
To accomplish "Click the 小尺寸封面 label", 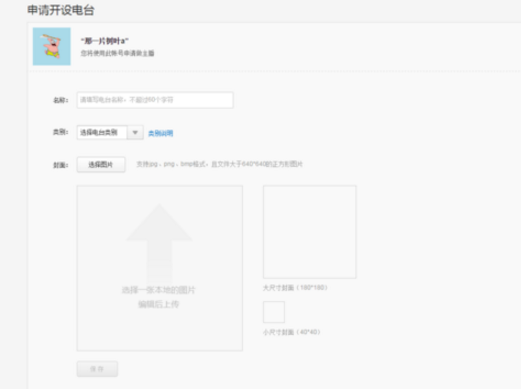I will click(292, 332).
